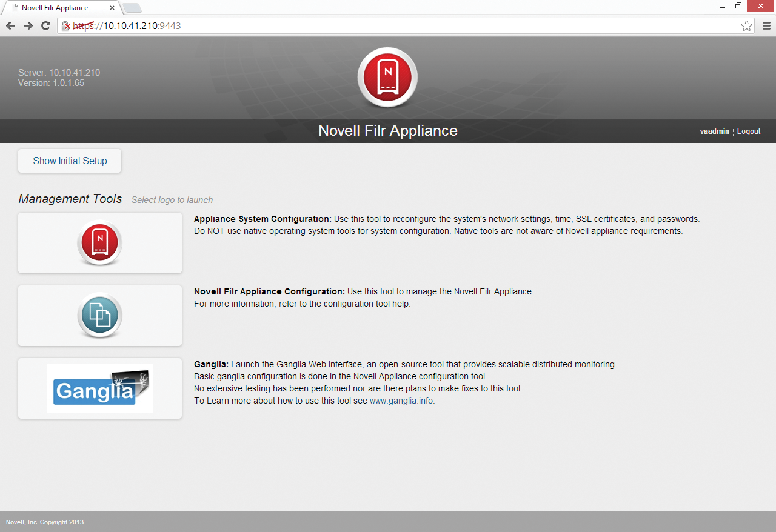
Task: Visit the www.ganglia.info link
Action: (x=401, y=401)
